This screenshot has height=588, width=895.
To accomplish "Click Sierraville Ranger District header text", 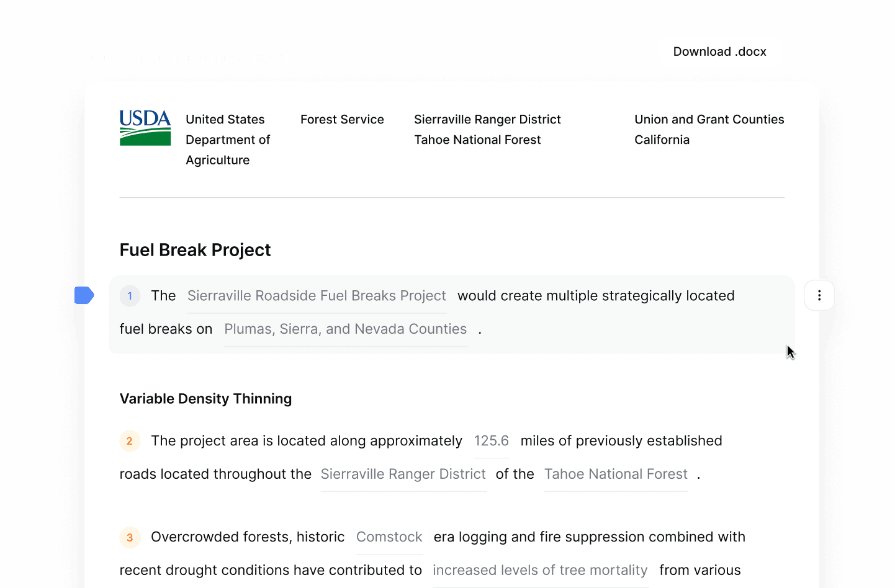I will point(487,120).
